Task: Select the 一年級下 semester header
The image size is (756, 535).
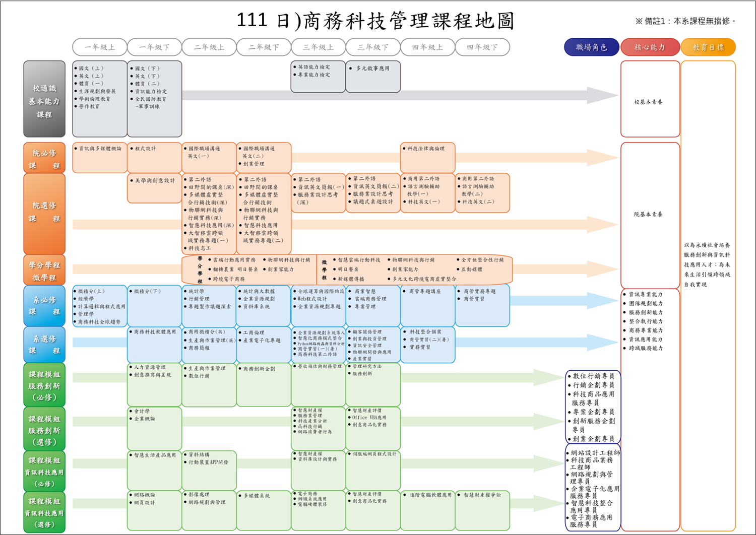Action: (154, 47)
